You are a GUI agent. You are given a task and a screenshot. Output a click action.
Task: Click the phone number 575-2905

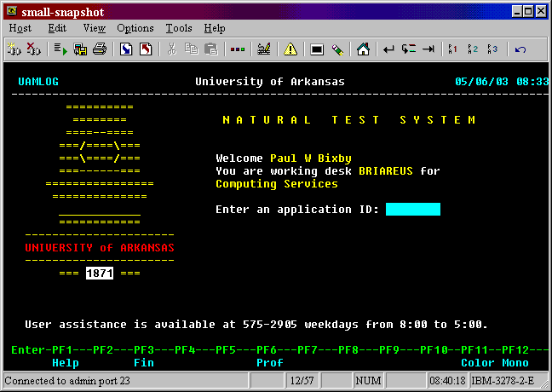[270, 325]
